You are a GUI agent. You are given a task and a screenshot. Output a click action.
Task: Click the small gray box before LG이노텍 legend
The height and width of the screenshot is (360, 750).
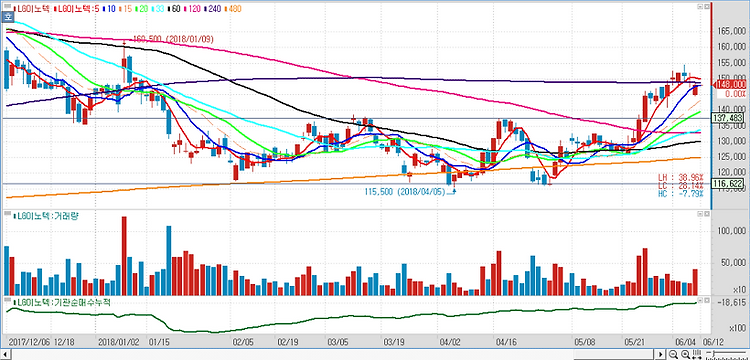7,6
